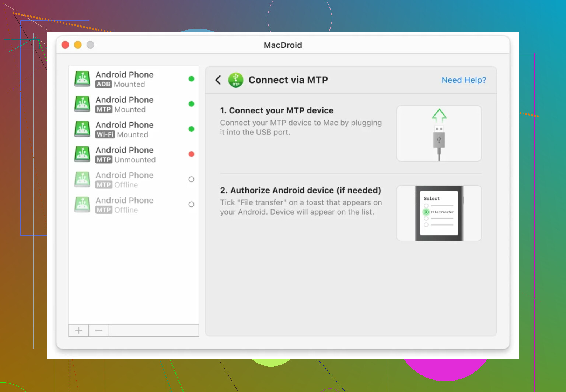Click the green MTP logo in header

point(236,80)
